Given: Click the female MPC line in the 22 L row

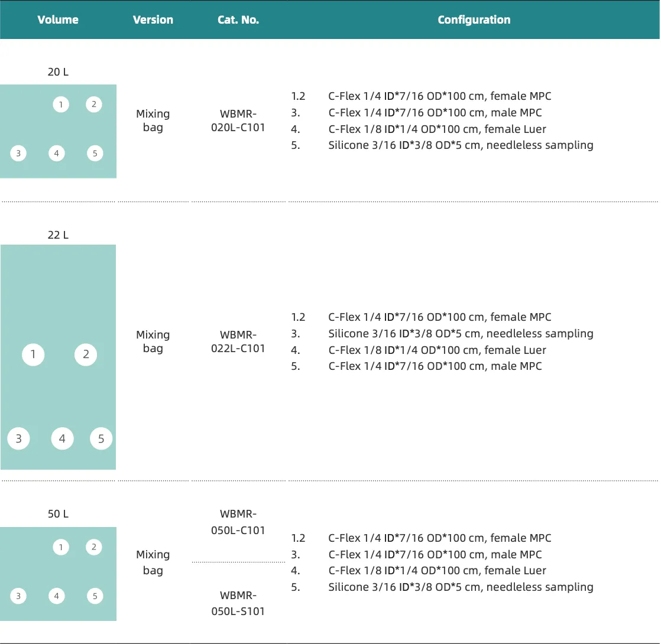Looking at the screenshot, I should pos(440,317).
